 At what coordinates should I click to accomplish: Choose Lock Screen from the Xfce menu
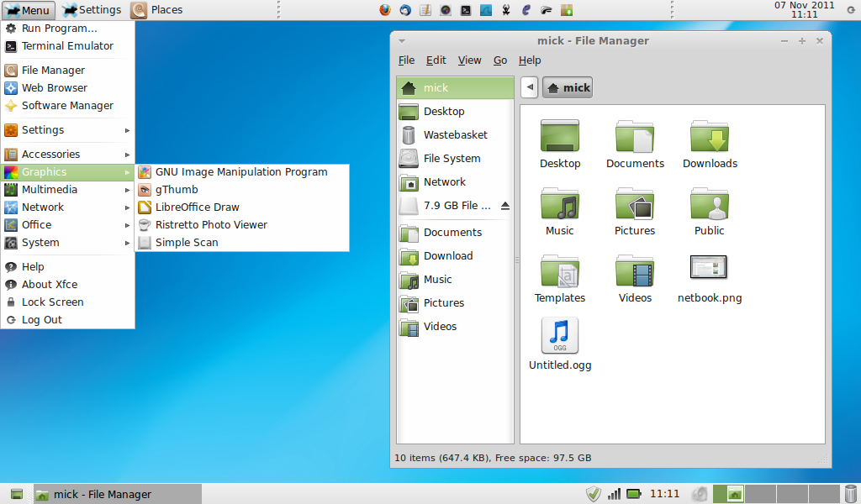pyautogui.click(x=67, y=302)
